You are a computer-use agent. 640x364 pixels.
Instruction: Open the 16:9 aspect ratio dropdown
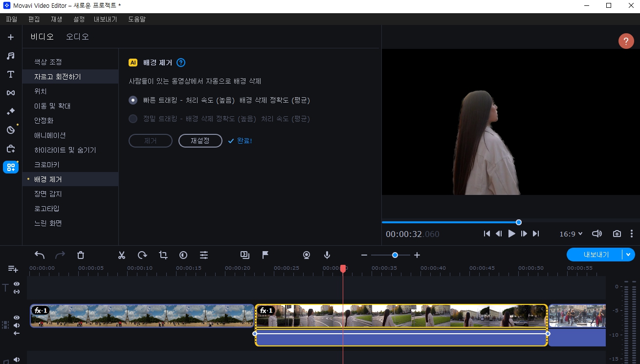coord(571,234)
